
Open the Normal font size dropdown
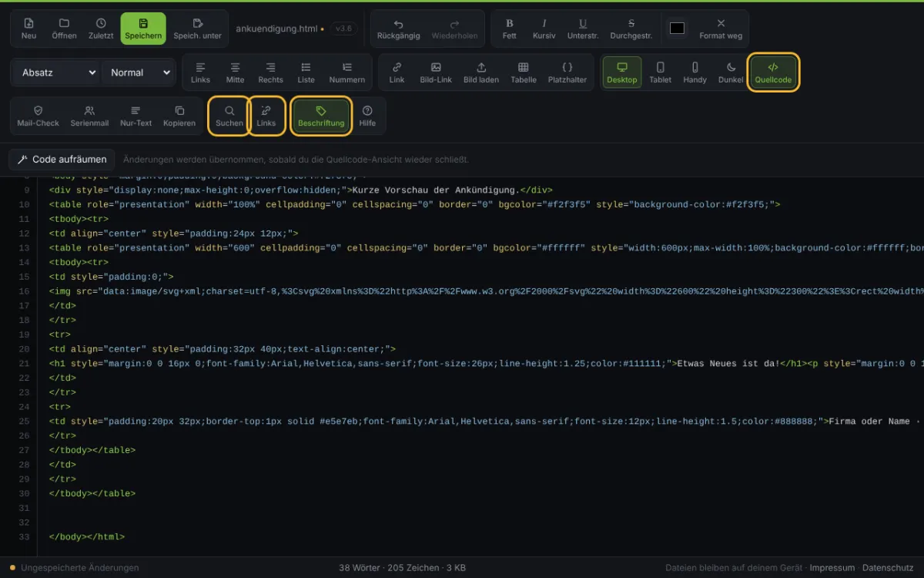(x=139, y=72)
